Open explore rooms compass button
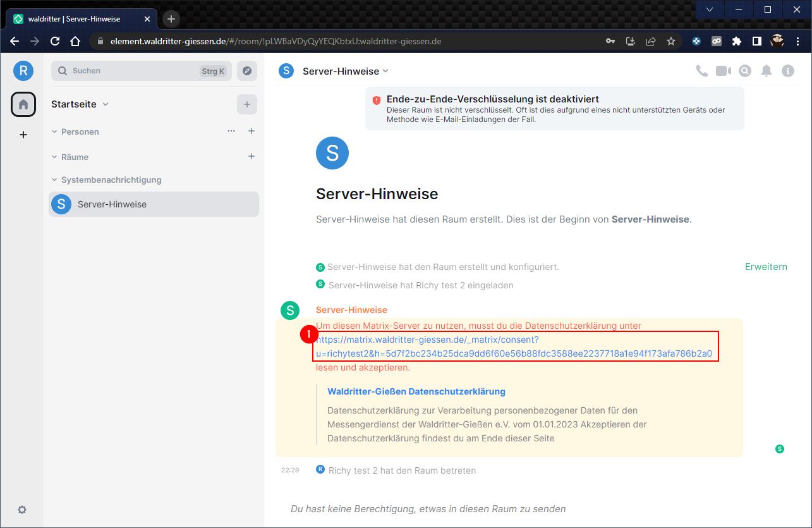The image size is (812, 528). click(x=247, y=71)
